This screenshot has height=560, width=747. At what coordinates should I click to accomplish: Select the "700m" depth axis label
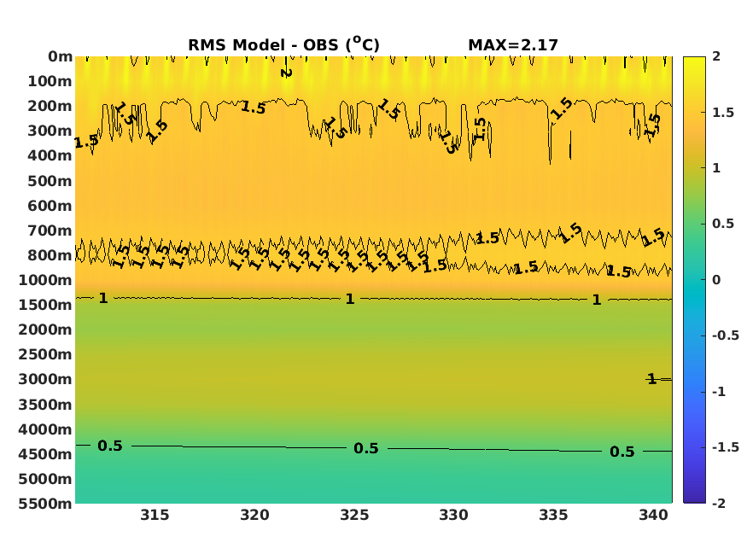50,230
